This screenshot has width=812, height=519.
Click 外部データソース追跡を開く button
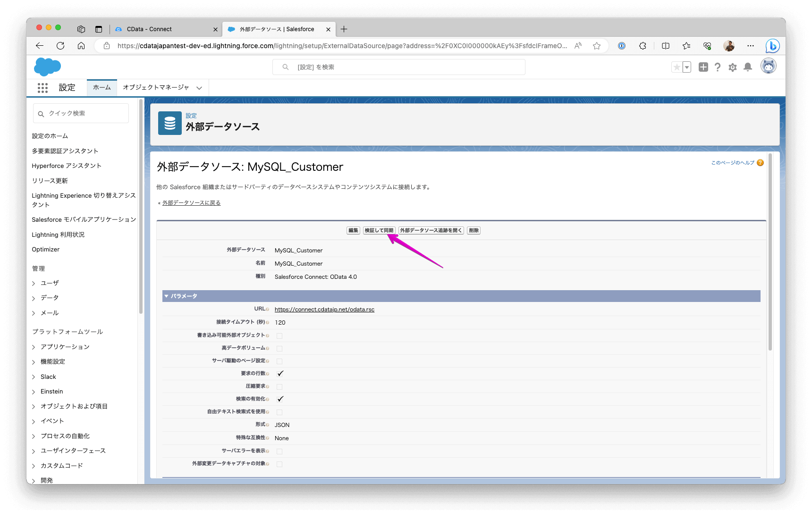coord(431,231)
